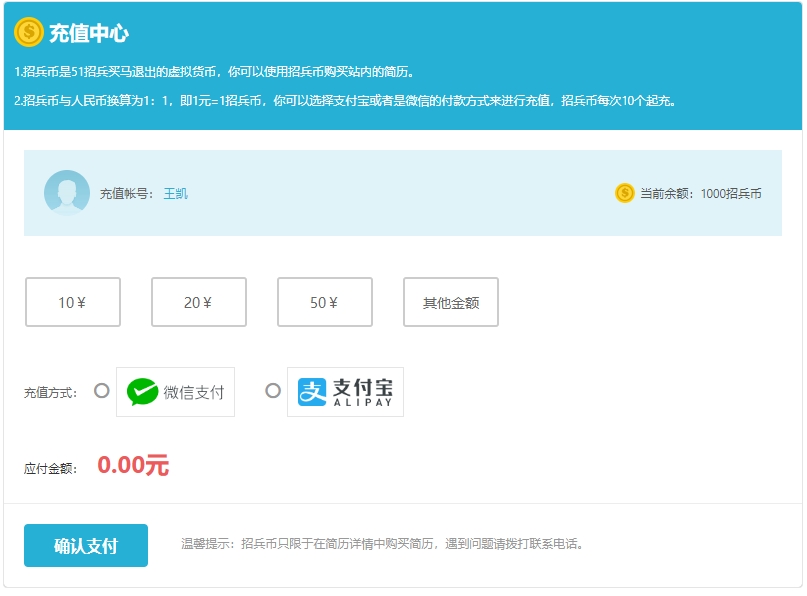The width and height of the screenshot is (807, 596).
Task: Choose the 10¥ recharge amount
Action: pos(73,302)
